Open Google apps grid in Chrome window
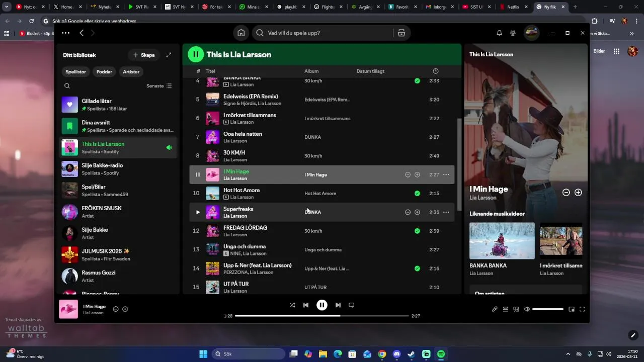The height and width of the screenshot is (362, 644). [616, 51]
